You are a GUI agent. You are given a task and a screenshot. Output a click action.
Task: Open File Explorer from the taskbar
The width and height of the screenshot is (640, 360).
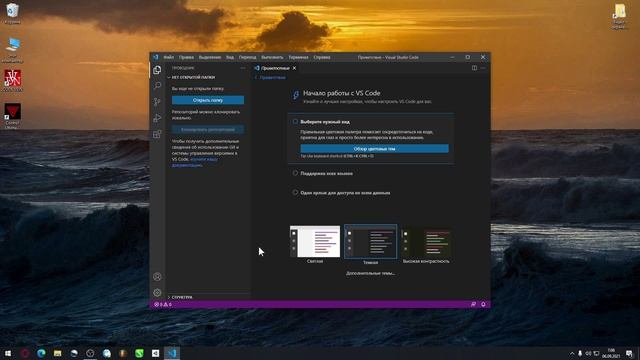pos(58,353)
